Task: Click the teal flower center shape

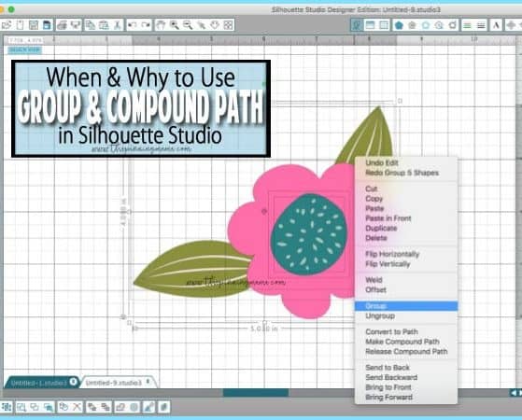Action: pyautogui.click(x=309, y=234)
